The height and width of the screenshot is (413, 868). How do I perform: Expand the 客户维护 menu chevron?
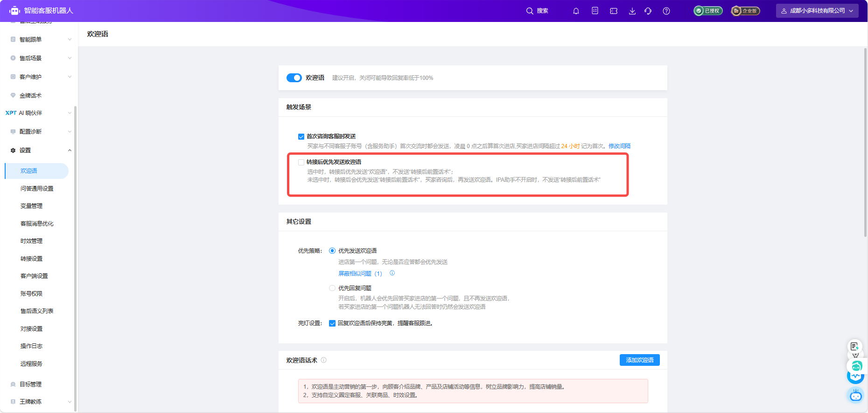tap(70, 77)
